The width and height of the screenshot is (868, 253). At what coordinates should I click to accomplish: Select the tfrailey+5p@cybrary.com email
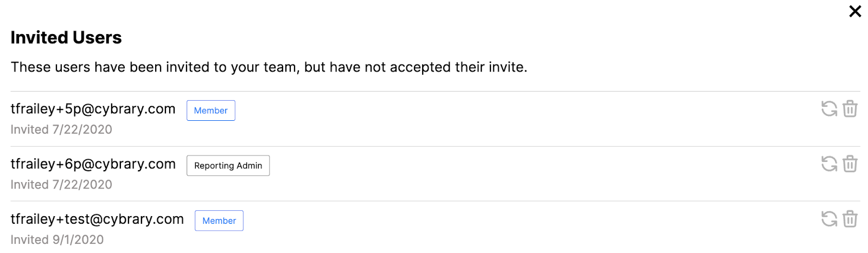93,109
